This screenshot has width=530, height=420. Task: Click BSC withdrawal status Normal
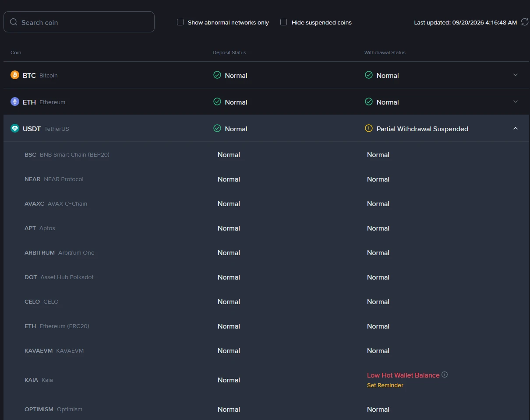click(x=378, y=154)
